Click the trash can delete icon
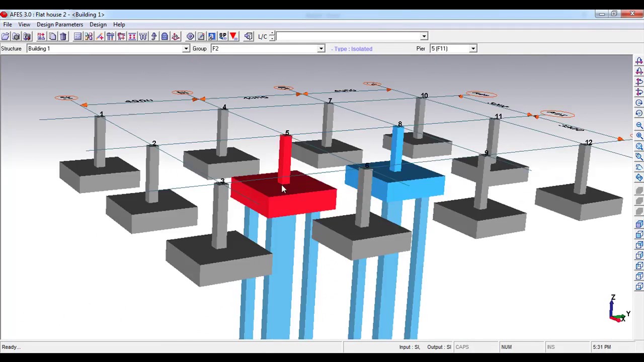Image resolution: width=644 pixels, height=362 pixels. click(63, 36)
